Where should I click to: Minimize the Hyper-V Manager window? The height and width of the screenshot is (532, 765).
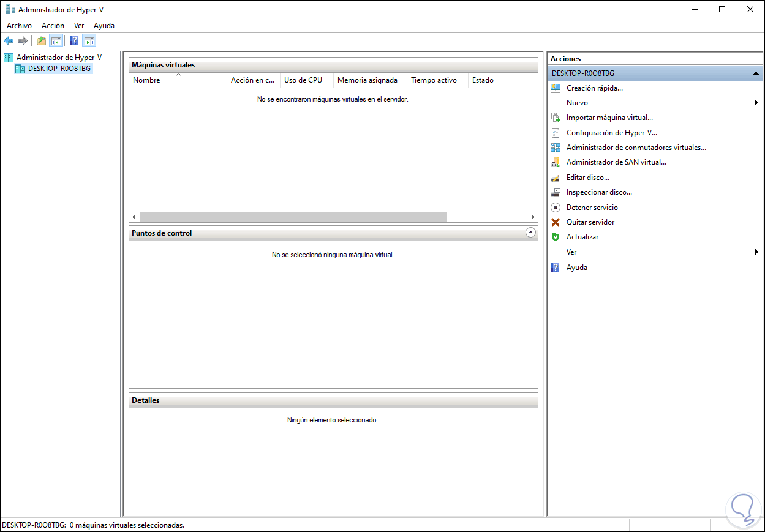point(694,9)
